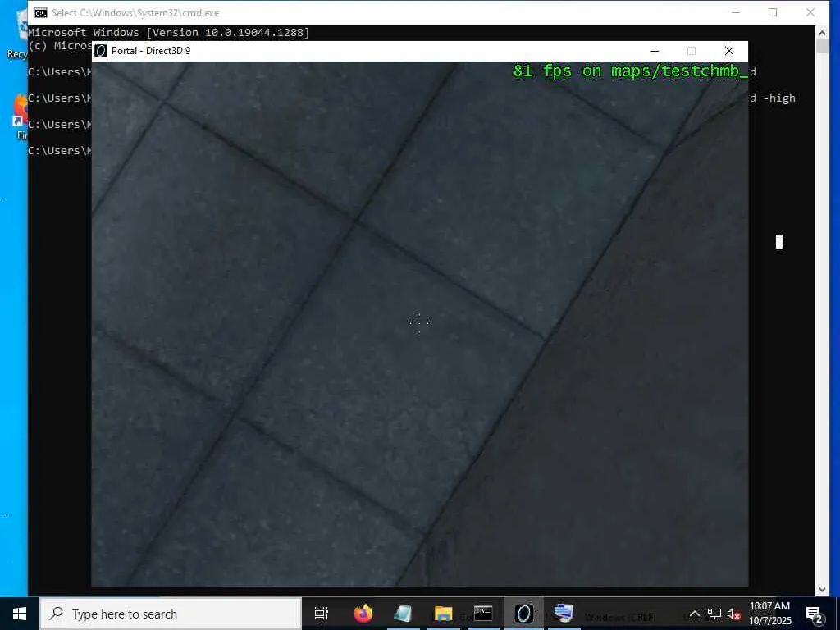Click the cmd vertical scrollbar thumb
Image resolution: width=840 pixels, height=630 pixels.
822,47
